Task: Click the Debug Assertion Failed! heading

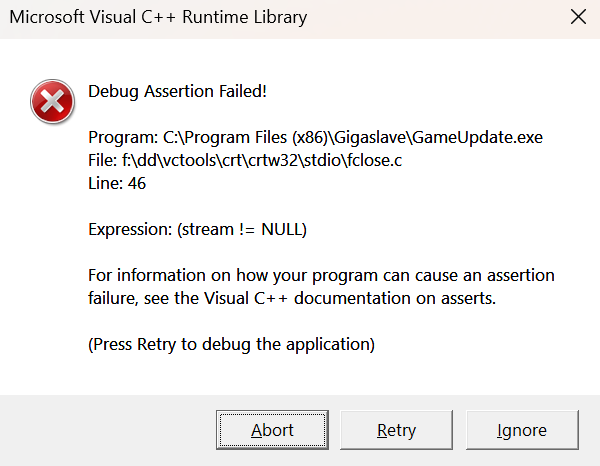Action: (x=177, y=91)
